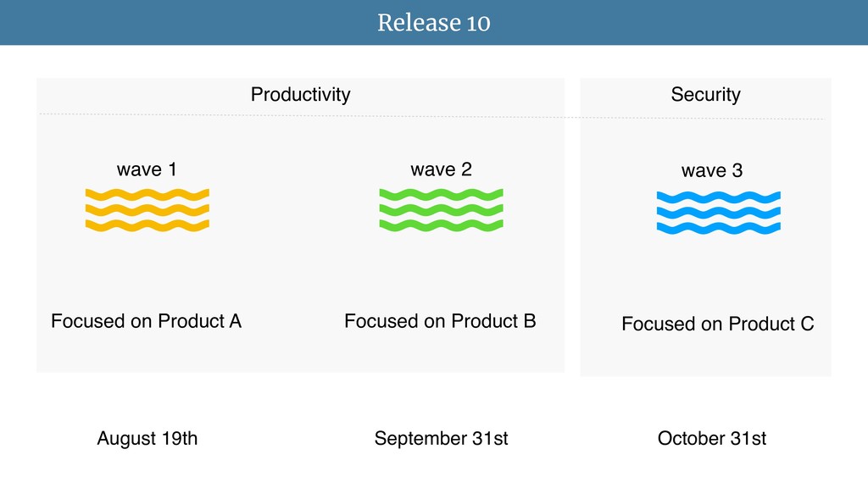Click the blue wave 3 icon
868x488 pixels.
click(719, 213)
